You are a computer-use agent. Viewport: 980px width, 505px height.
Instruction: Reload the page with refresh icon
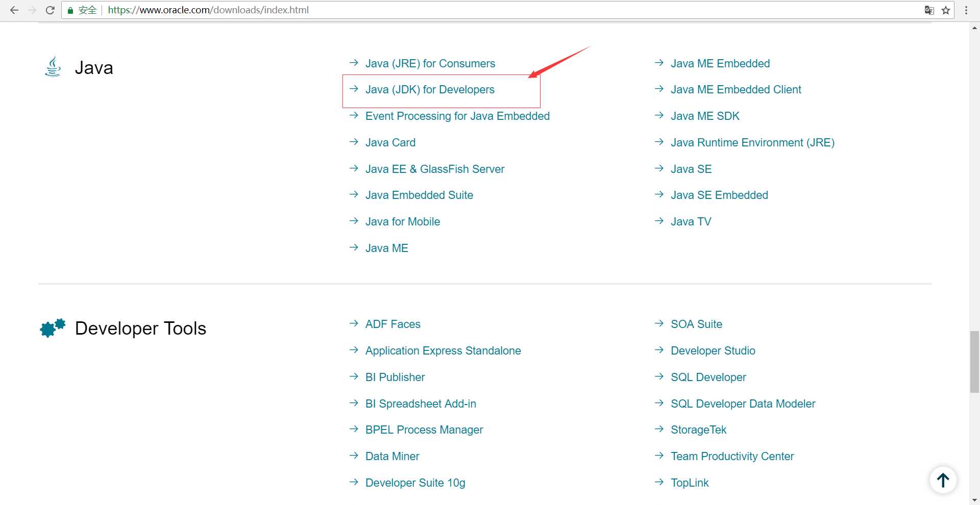tap(50, 10)
